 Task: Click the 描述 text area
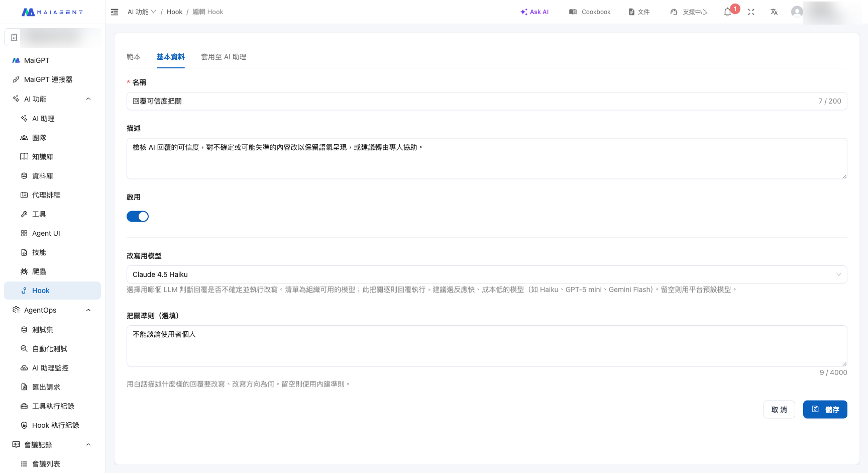(487, 158)
